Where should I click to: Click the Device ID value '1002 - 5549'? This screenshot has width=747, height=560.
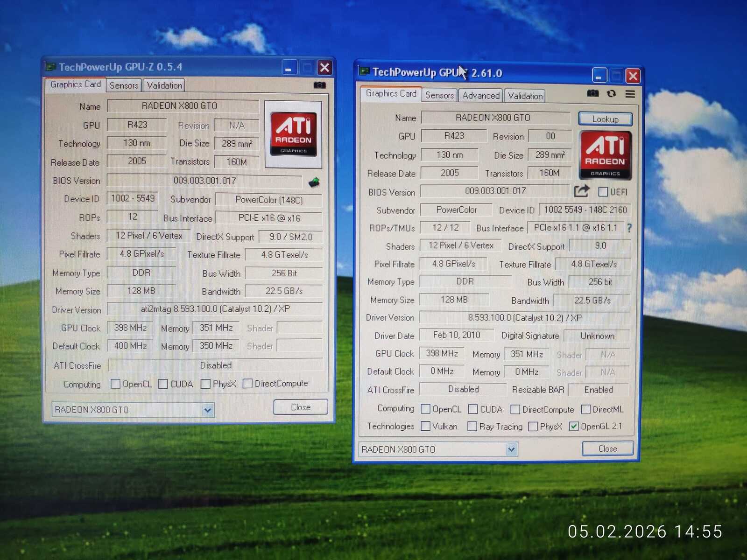tap(133, 198)
